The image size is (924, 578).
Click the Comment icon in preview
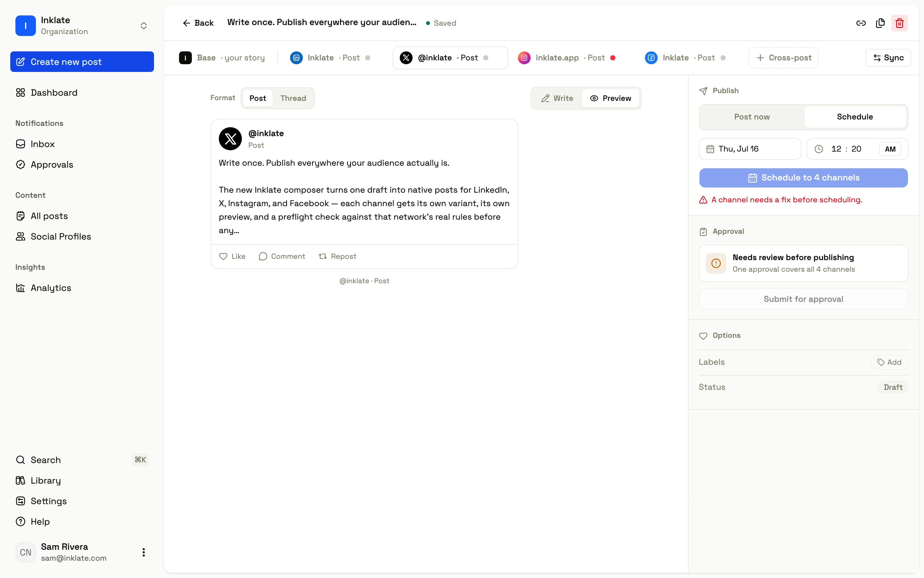[x=263, y=257]
